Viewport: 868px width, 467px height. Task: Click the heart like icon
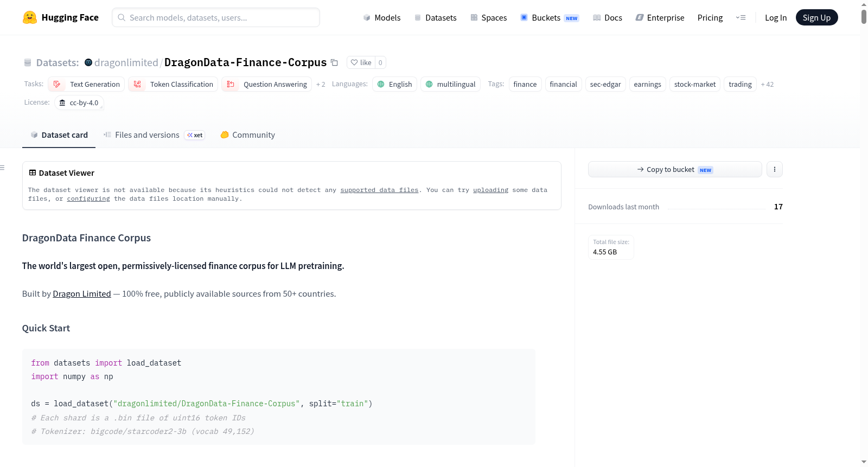pos(354,62)
